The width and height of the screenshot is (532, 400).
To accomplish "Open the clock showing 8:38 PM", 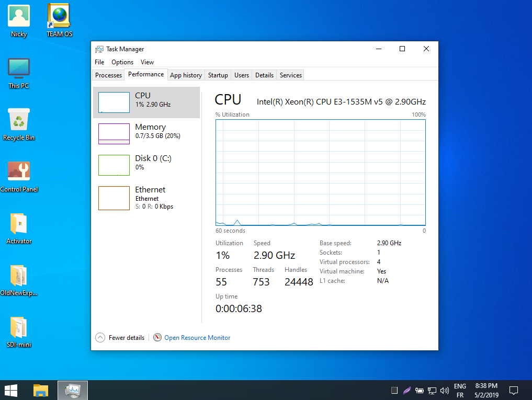I will tap(486, 391).
